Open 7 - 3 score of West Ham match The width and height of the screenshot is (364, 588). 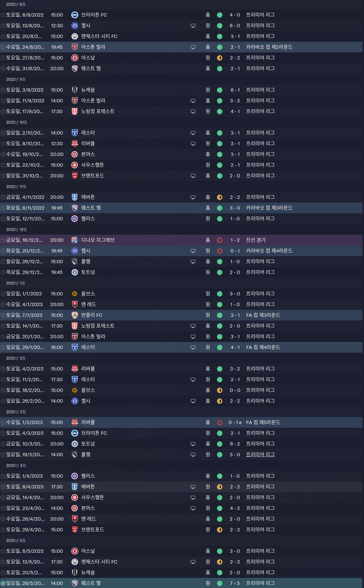[x=235, y=583]
